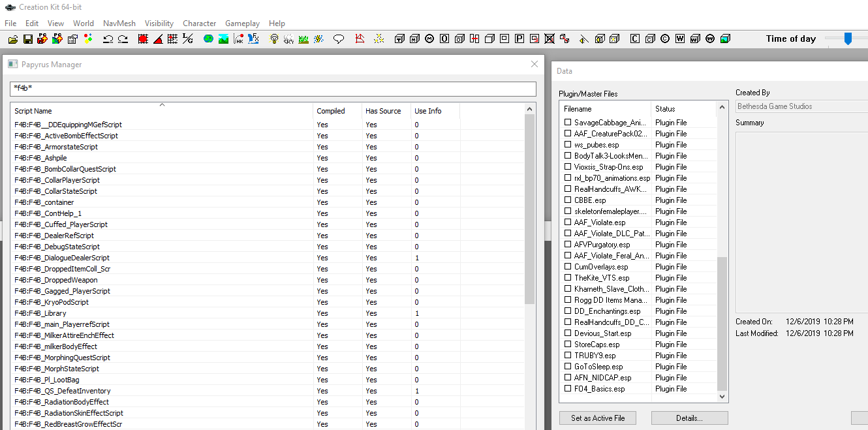868x430 pixels.
Task: Click the Created By Bethesda Game Studios field
Action: [x=802, y=106]
